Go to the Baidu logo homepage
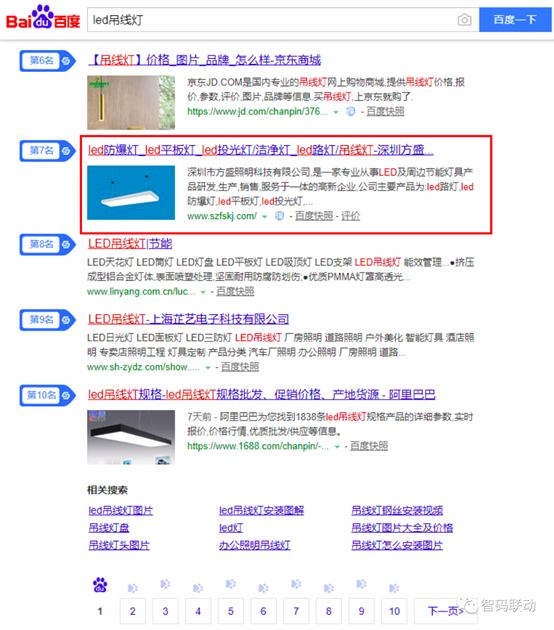Viewport: 554px width, 630px height. [43, 18]
